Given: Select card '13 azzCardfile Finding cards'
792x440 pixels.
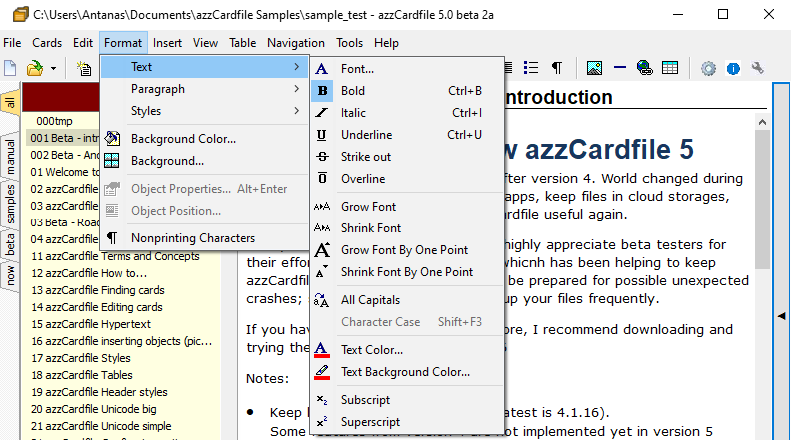Looking at the screenshot, I should pyautogui.click(x=98, y=290).
